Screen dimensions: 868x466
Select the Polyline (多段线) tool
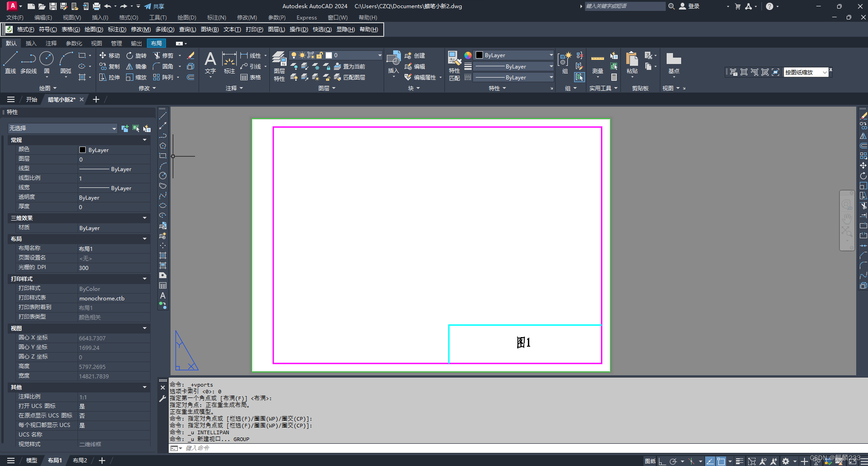pos(29,63)
